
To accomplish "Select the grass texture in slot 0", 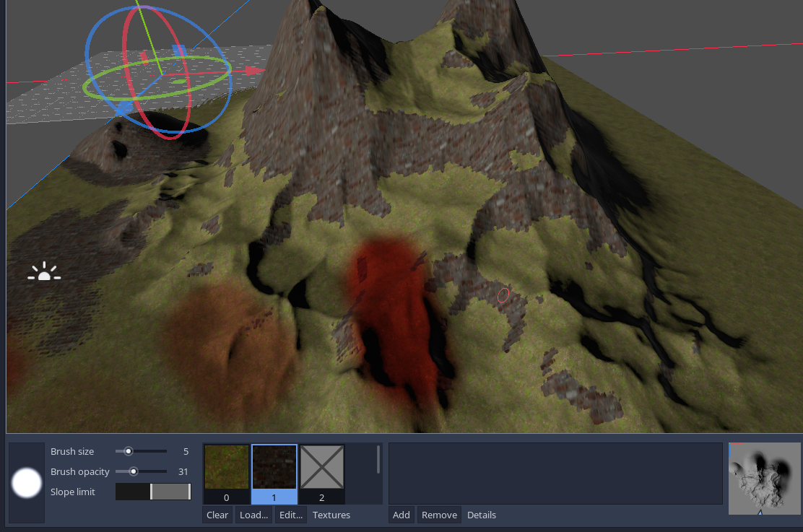I will tap(226, 467).
